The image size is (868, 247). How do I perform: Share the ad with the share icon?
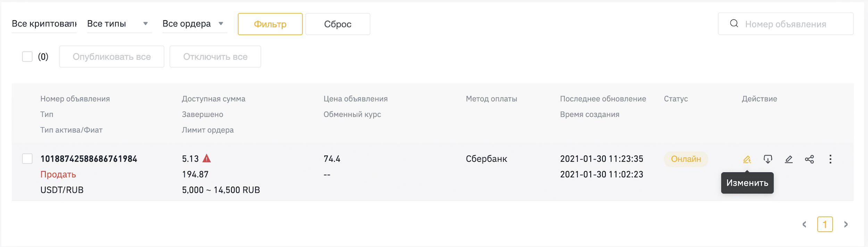pos(809,159)
